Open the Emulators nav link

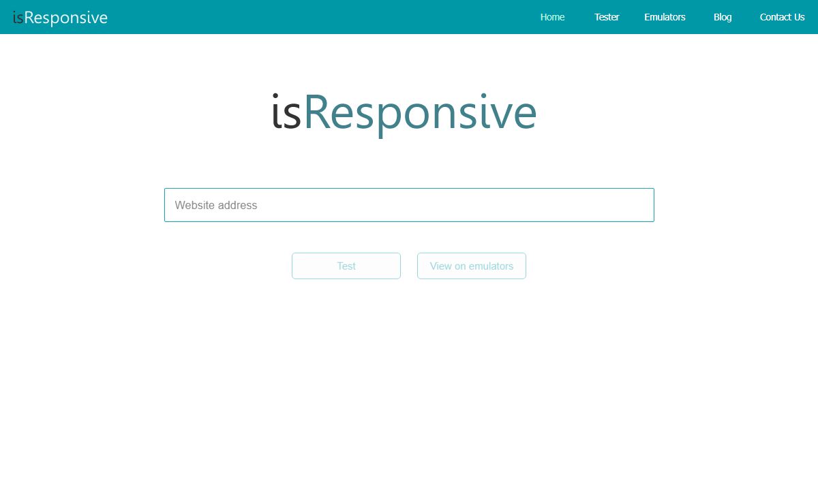pos(665,17)
